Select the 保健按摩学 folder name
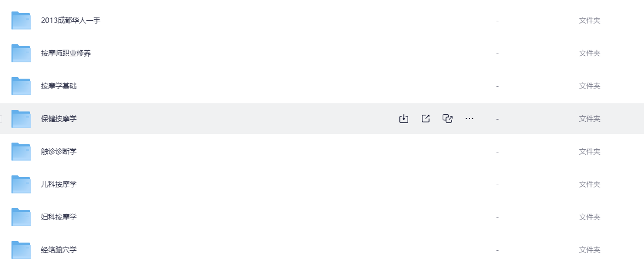Image resolution: width=644 pixels, height=271 pixels. coord(59,119)
